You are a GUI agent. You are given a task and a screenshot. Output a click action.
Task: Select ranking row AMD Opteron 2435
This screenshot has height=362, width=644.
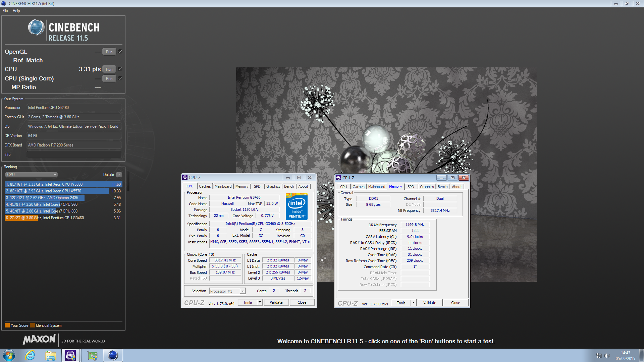click(x=63, y=198)
